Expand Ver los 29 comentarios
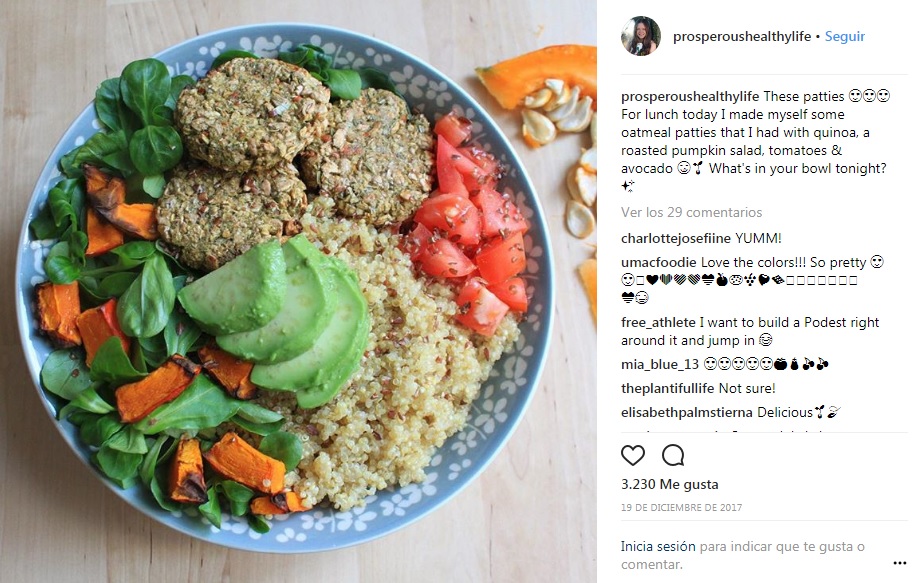Image resolution: width=912 pixels, height=583 pixels. click(691, 212)
